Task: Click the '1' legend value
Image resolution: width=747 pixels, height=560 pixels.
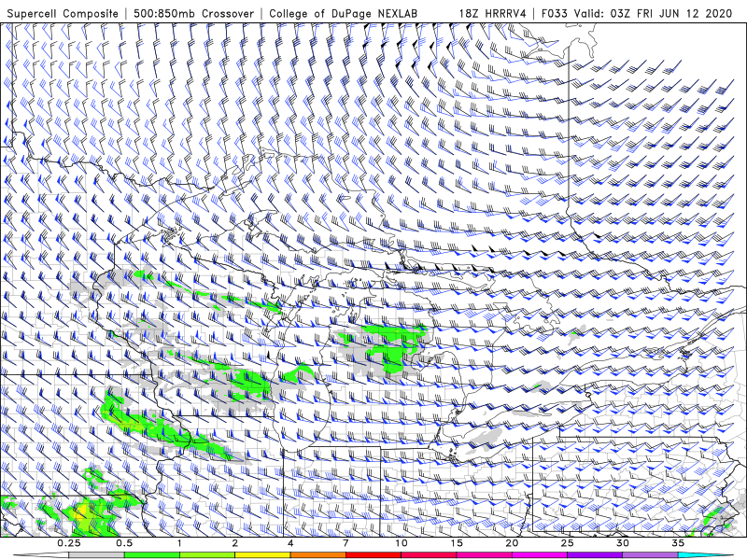Action: pyautogui.click(x=179, y=543)
